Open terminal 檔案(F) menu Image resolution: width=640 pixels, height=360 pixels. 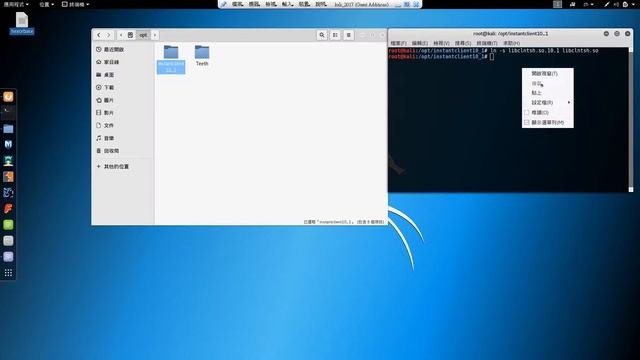click(x=398, y=43)
